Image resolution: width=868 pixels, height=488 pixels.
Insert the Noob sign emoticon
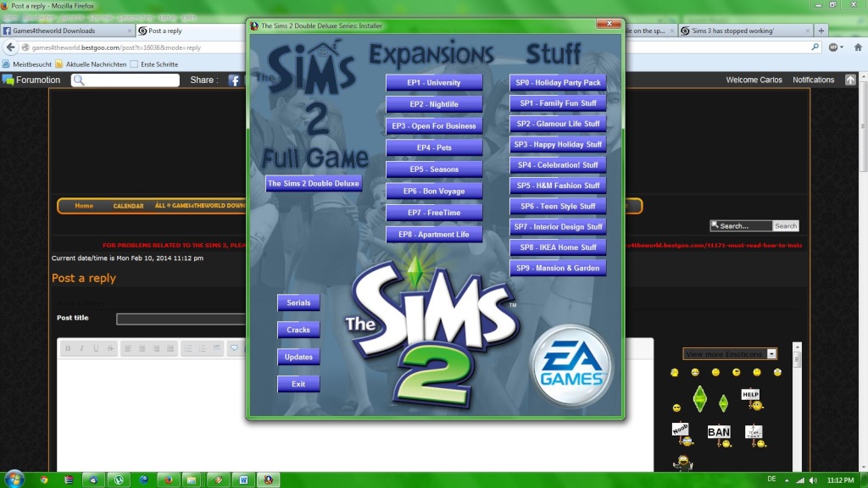coord(682,434)
